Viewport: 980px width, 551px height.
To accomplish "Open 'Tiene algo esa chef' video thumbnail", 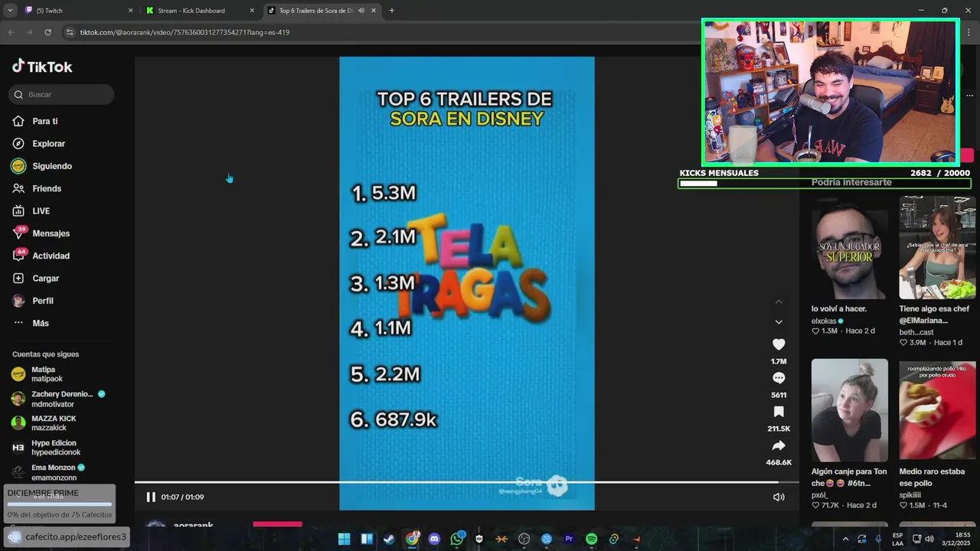I will click(937, 247).
